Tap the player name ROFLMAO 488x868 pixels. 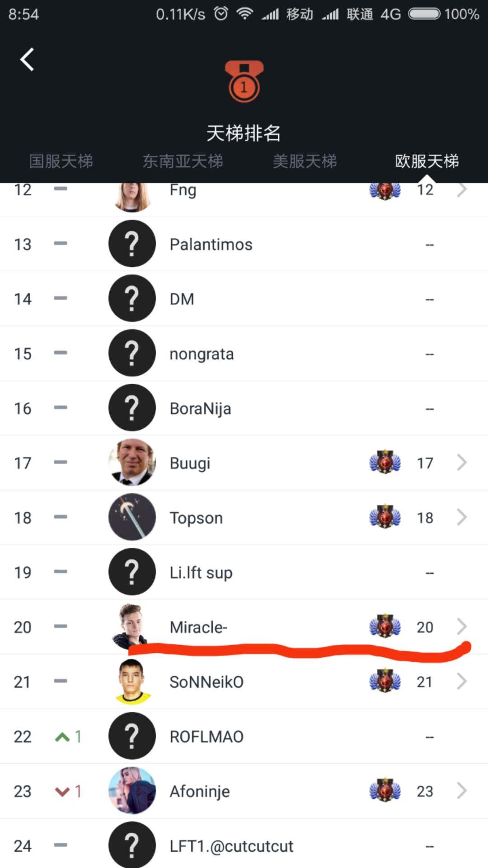(206, 737)
